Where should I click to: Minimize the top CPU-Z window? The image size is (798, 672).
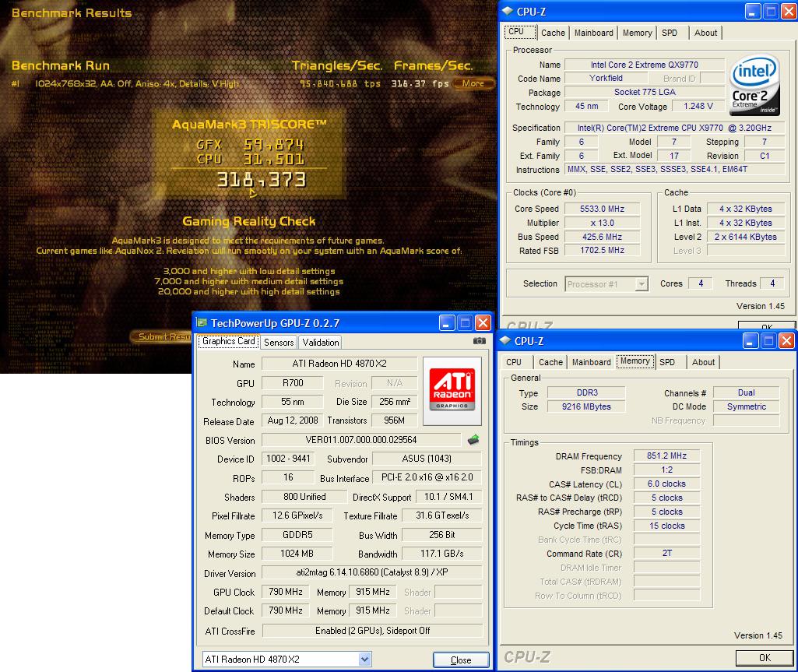(x=753, y=11)
